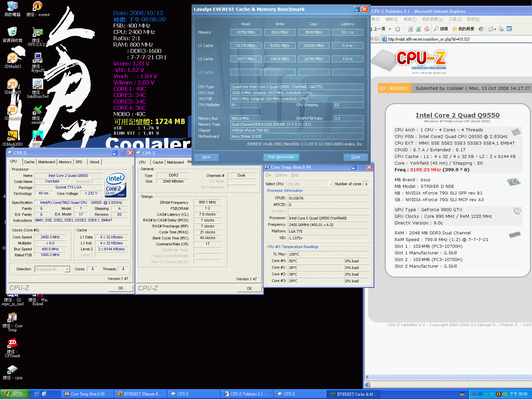Open EVEREST Ultimate from the taskbar
This screenshot has width=532, height=399.
140,394
